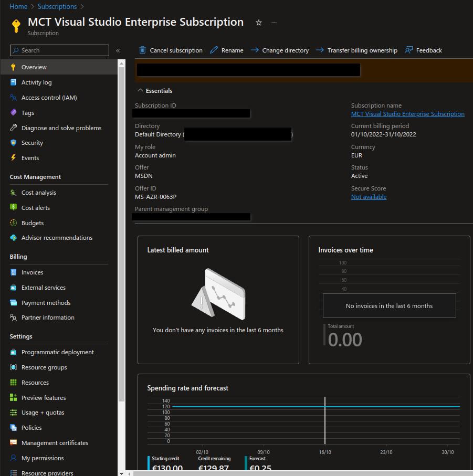Screen dimensions: 473x476
Task: Go to Subscriptions breadcrumb
Action: (x=57, y=6)
